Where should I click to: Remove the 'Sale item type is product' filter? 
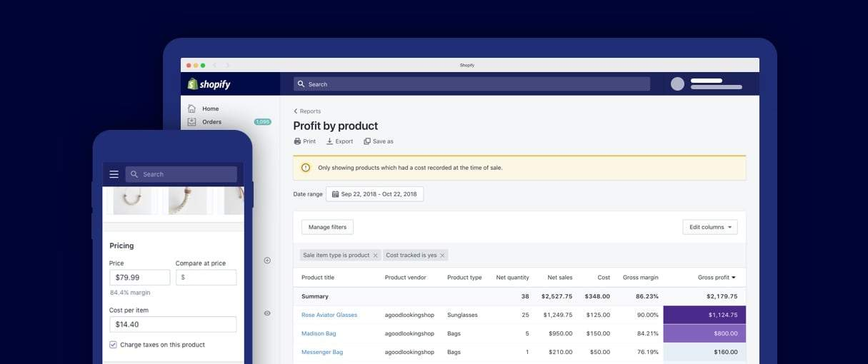[x=376, y=256]
